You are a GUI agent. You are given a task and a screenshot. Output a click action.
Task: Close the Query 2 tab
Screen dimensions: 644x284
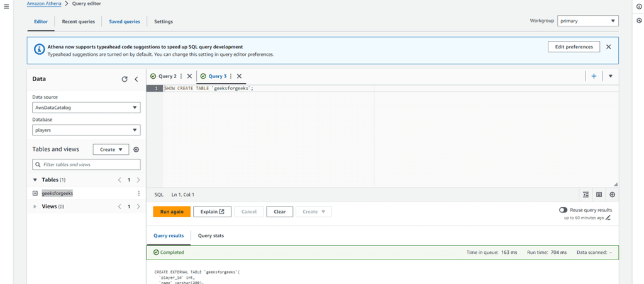(x=189, y=76)
